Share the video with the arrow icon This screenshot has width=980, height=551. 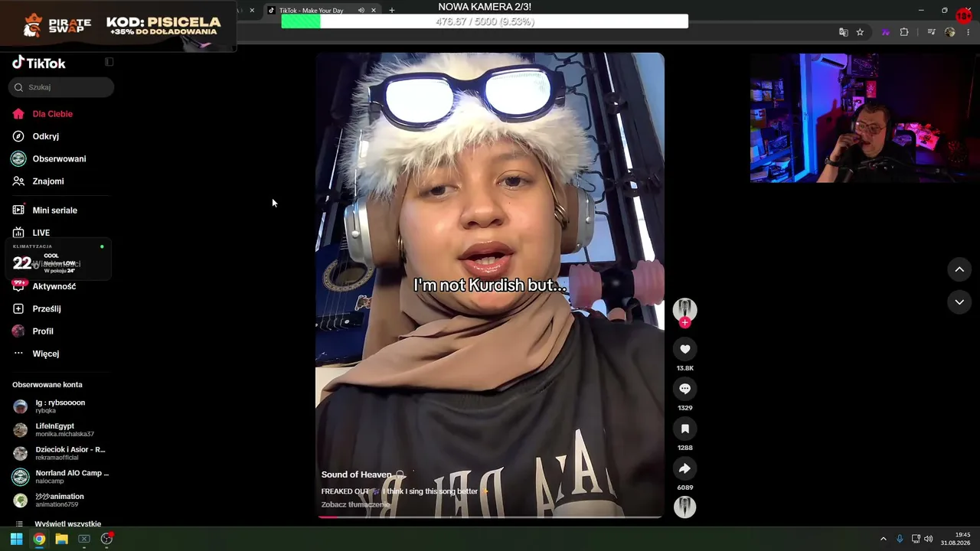pyautogui.click(x=684, y=468)
